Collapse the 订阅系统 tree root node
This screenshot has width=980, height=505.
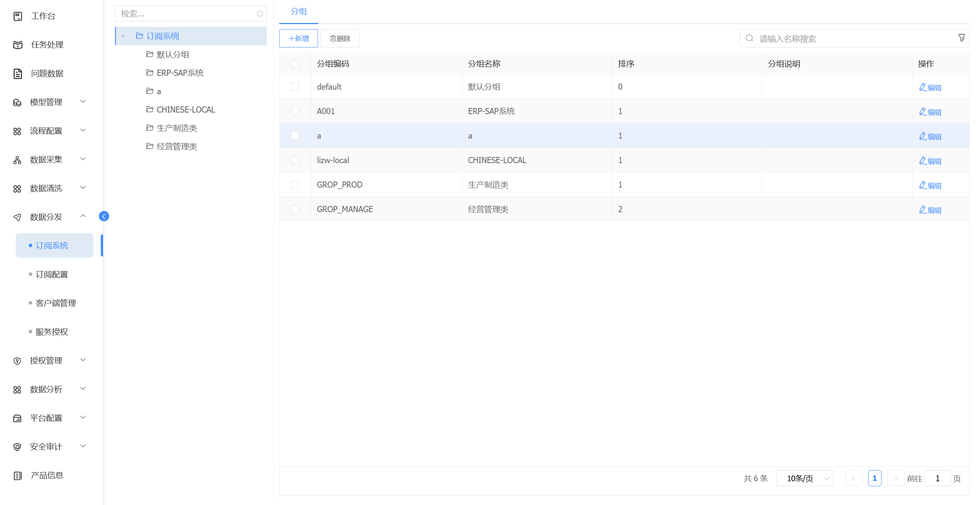(123, 36)
